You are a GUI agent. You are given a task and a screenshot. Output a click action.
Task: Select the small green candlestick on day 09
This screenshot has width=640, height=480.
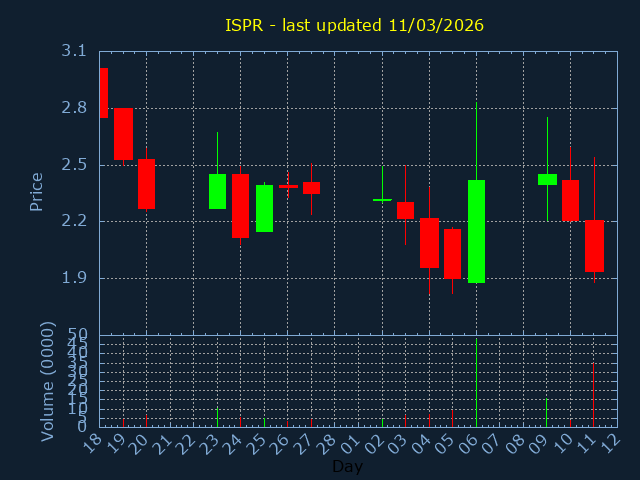(547, 179)
